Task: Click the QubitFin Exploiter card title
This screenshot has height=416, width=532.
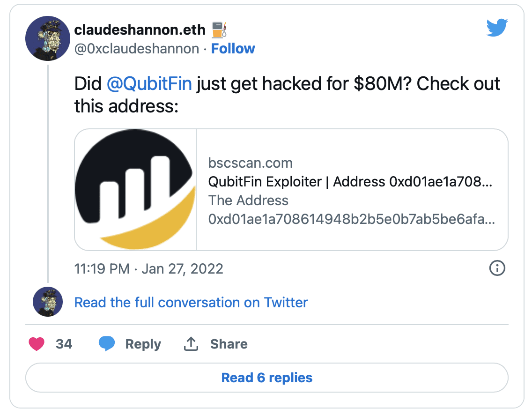Action: tap(350, 182)
